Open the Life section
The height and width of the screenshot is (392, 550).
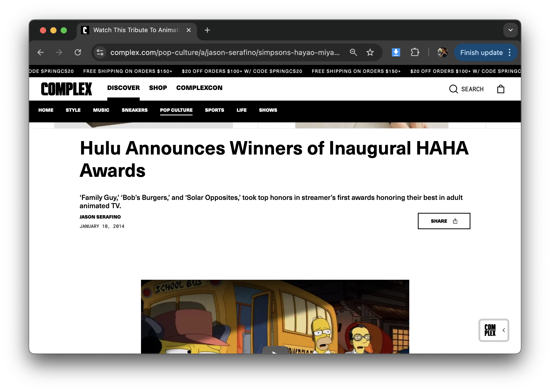[x=241, y=110]
